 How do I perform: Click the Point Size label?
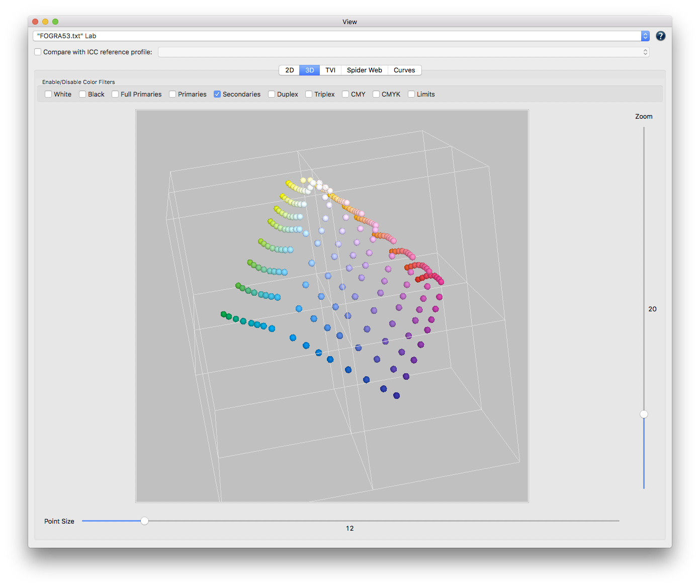59,521
